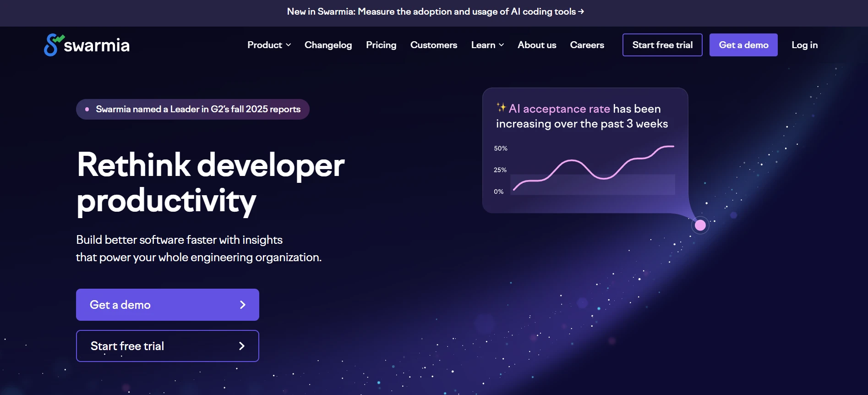Screen dimensions: 868x395
Task: Open the G2 fall 2025 Leader badge
Action: point(193,109)
